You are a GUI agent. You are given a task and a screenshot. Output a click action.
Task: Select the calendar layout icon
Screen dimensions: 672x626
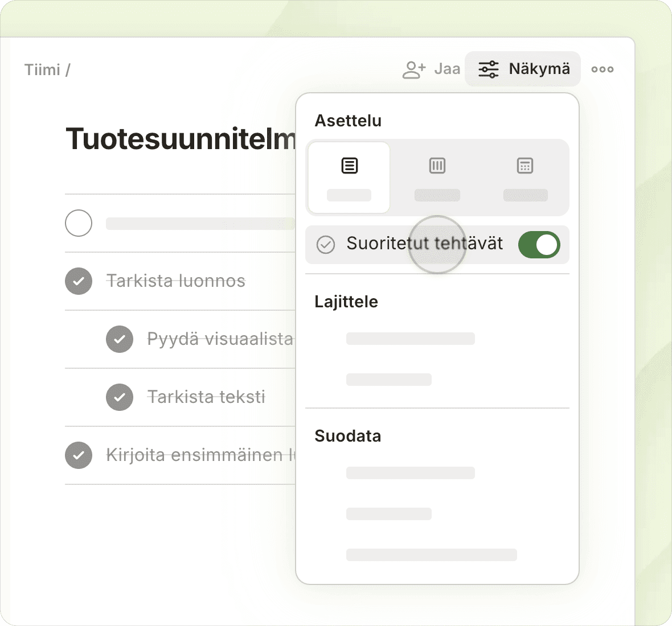coord(525,166)
